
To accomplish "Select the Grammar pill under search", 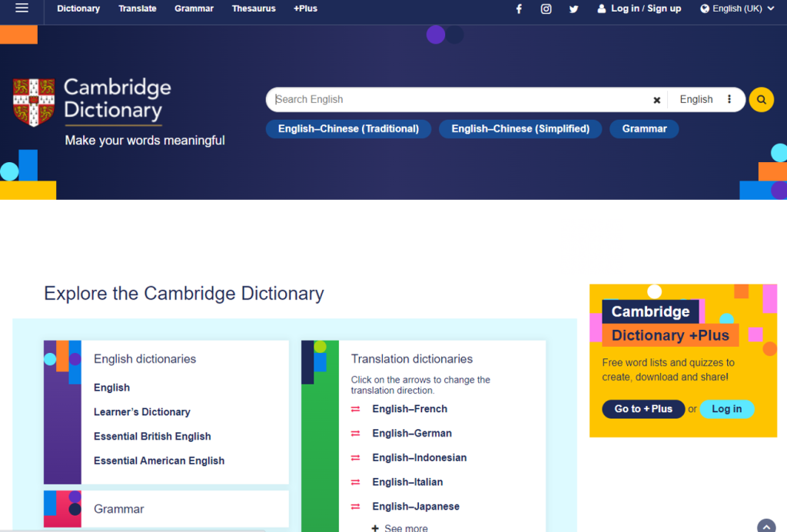I will point(645,129).
